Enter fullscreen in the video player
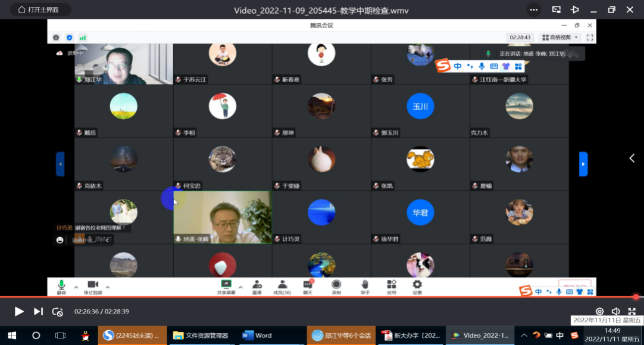Viewport: 644px width, 345px height. point(632,311)
